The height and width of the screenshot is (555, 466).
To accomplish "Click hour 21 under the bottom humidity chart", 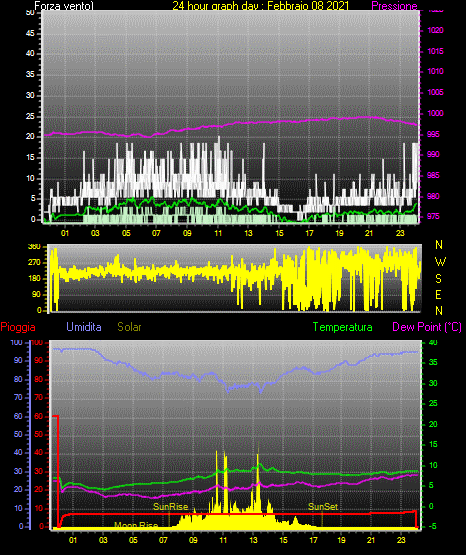I will tap(371, 540).
